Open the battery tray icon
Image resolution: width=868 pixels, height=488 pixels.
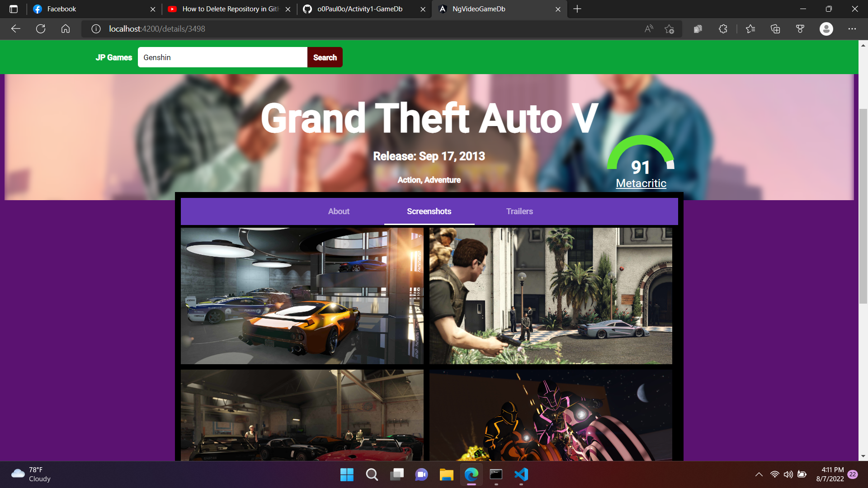tap(802, 474)
